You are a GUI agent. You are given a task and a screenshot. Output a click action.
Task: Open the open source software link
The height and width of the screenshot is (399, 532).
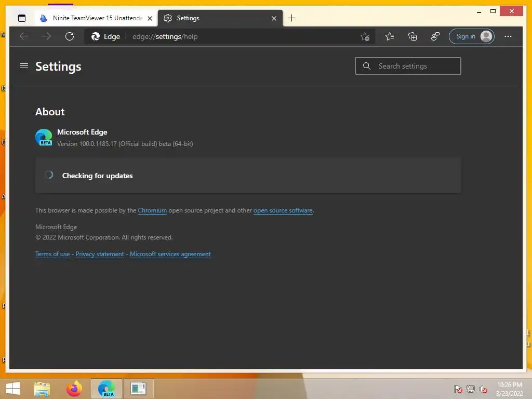point(283,210)
